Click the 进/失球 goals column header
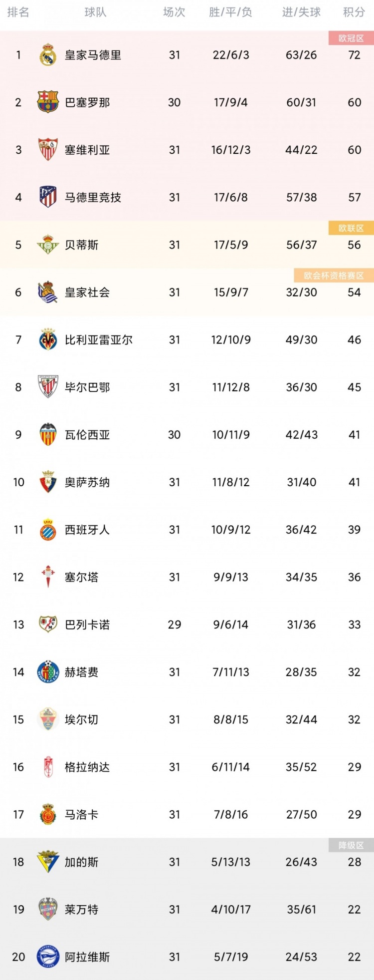The image size is (374, 980). point(301,12)
